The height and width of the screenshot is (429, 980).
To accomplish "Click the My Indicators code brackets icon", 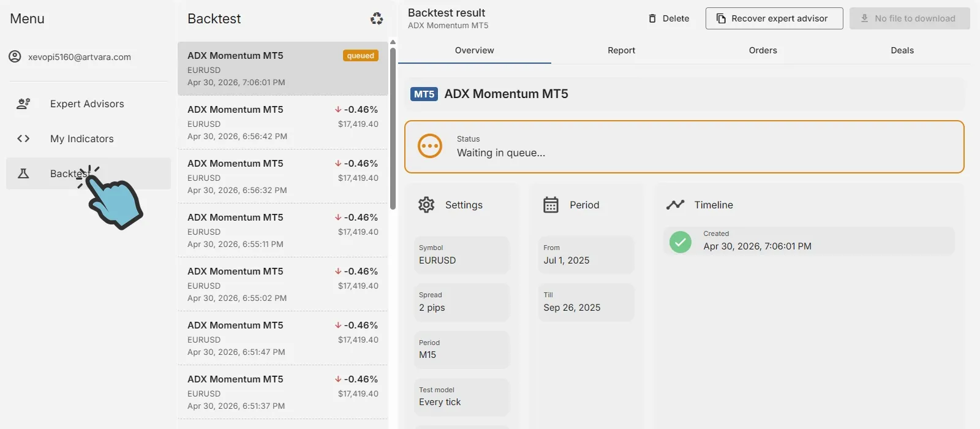I will 23,139.
